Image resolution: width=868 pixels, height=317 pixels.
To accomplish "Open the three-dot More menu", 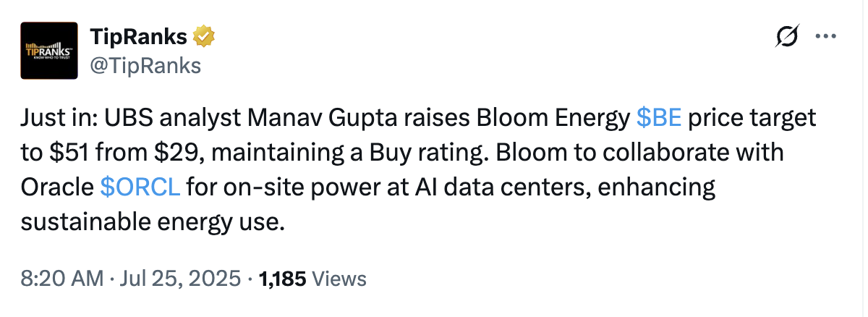I will tap(826, 36).
